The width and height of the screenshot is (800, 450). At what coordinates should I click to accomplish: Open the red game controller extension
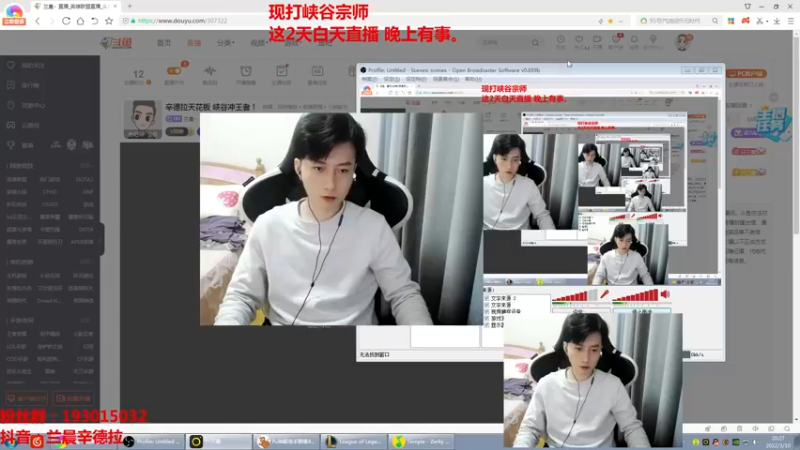(745, 21)
